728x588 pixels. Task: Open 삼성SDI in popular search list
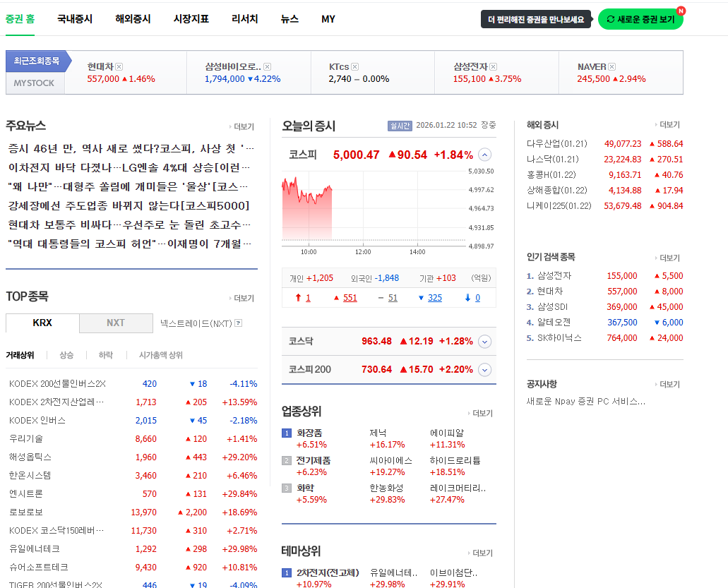point(552,307)
